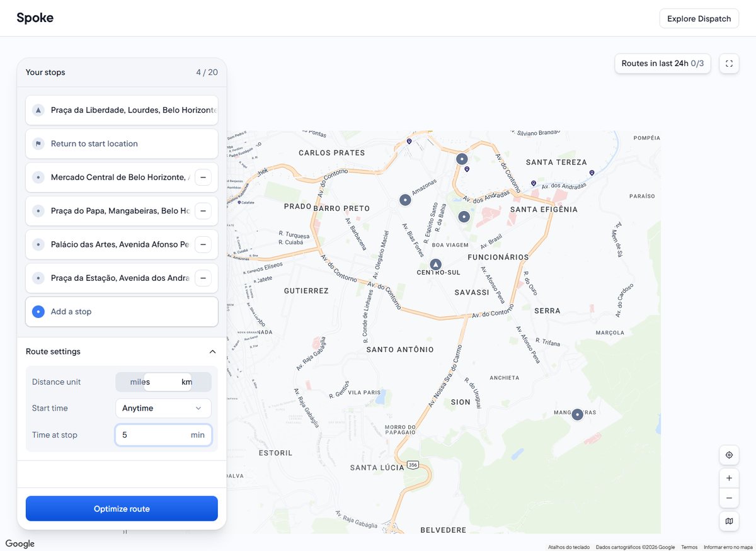Change map type with map icon

point(729,521)
